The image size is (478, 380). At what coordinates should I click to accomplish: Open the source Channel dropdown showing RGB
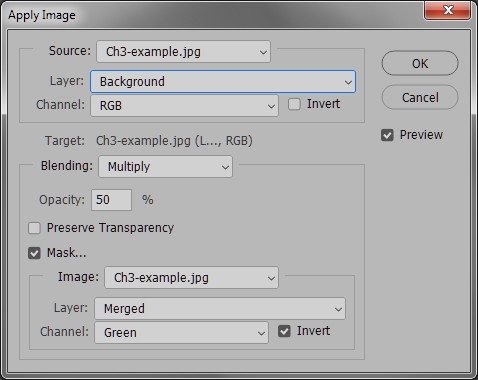[x=184, y=106]
